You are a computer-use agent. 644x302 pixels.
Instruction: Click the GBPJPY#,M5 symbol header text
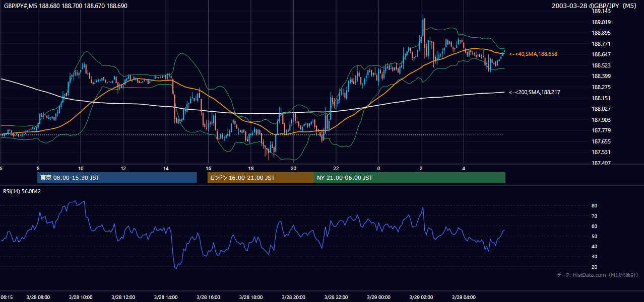point(66,6)
